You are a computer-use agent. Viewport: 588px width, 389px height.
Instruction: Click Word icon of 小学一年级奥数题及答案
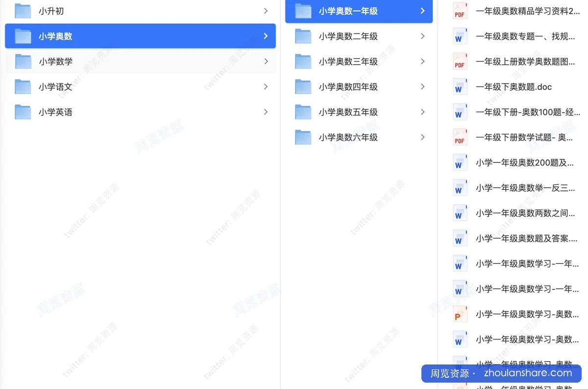460,238
